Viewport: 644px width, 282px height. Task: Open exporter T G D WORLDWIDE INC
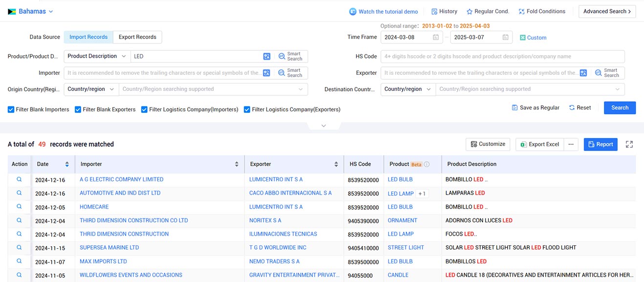tap(278, 248)
